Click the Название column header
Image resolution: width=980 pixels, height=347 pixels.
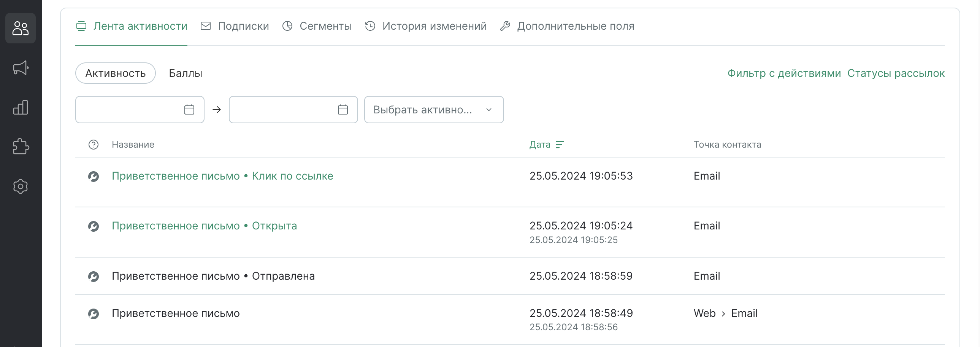click(133, 145)
